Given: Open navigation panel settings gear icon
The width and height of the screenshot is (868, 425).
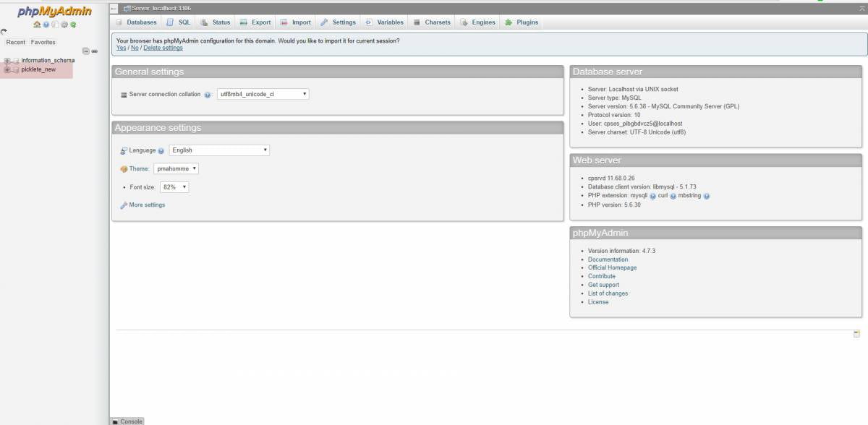Looking at the screenshot, I should pyautogui.click(x=64, y=25).
